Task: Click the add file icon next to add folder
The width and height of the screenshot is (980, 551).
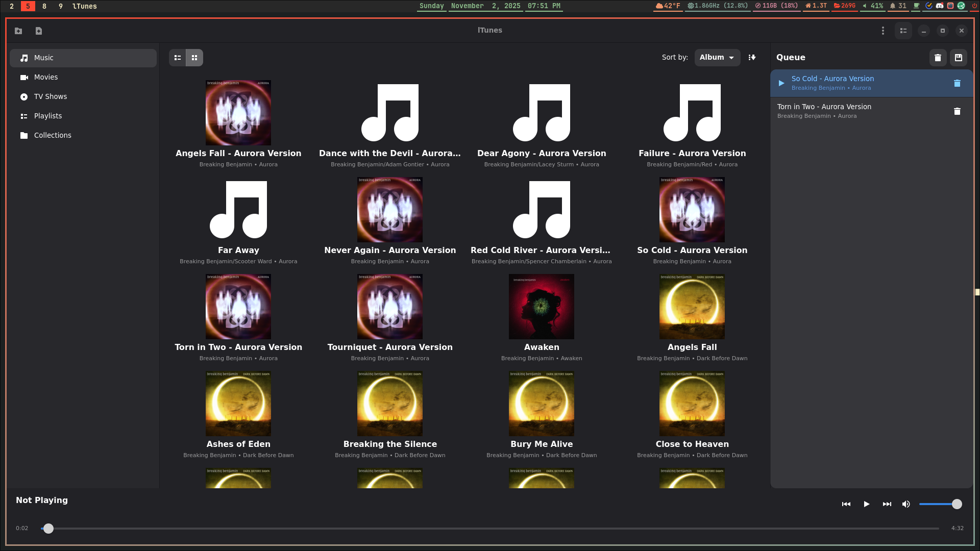Action: pyautogui.click(x=39, y=31)
